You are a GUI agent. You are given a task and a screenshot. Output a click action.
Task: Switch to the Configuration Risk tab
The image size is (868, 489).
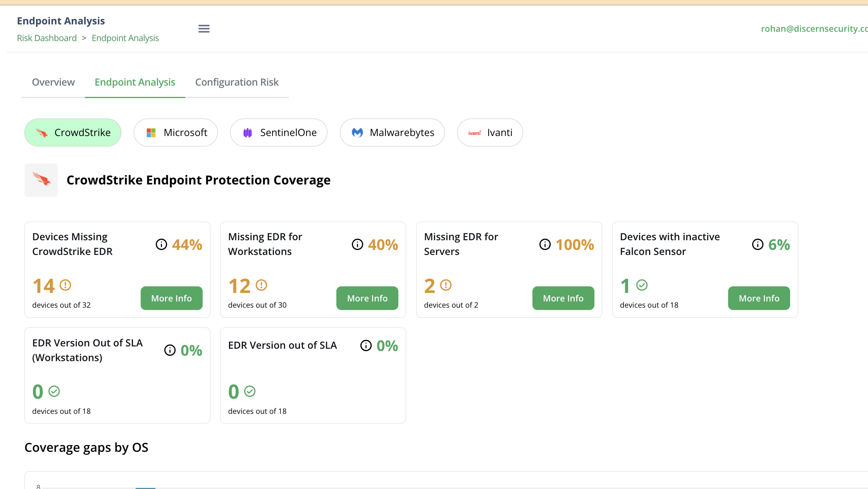click(x=237, y=82)
